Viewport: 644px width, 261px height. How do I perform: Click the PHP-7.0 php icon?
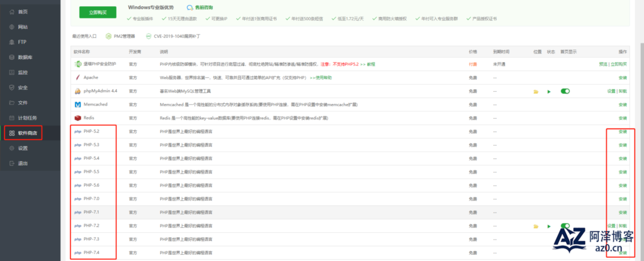point(77,199)
